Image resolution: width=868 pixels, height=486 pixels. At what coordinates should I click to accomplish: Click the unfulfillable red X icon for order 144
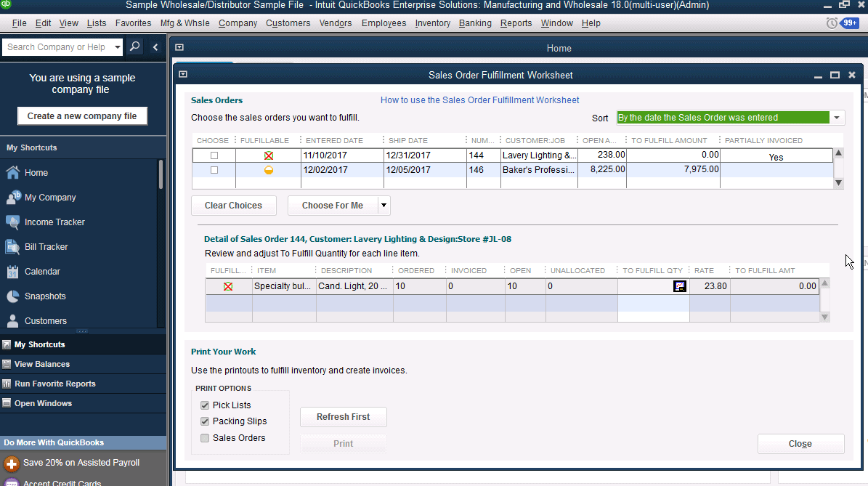coord(269,156)
